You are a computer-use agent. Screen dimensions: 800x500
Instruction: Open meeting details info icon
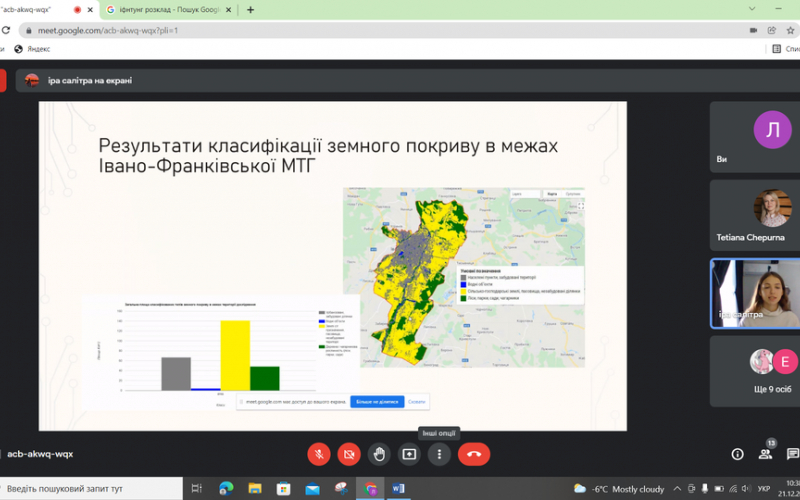pos(737,454)
